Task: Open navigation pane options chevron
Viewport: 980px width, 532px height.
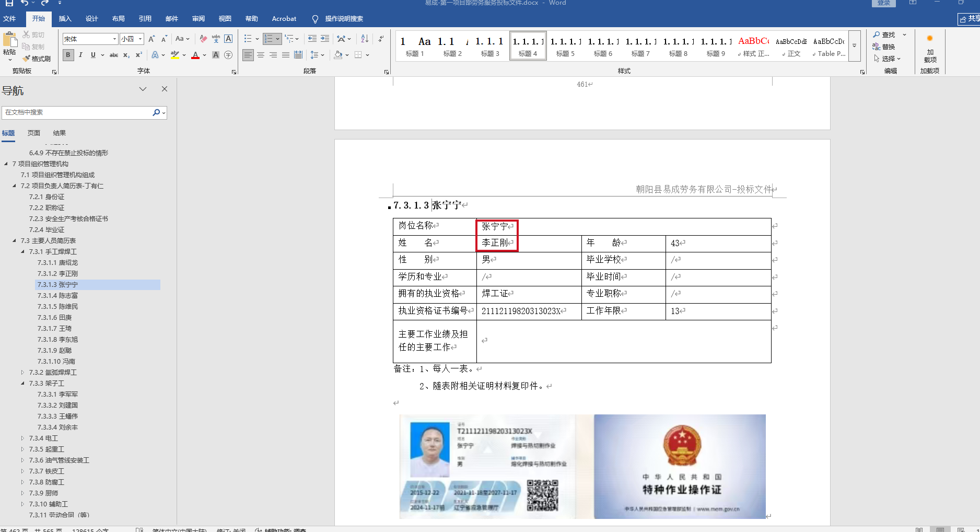Action: (143, 89)
